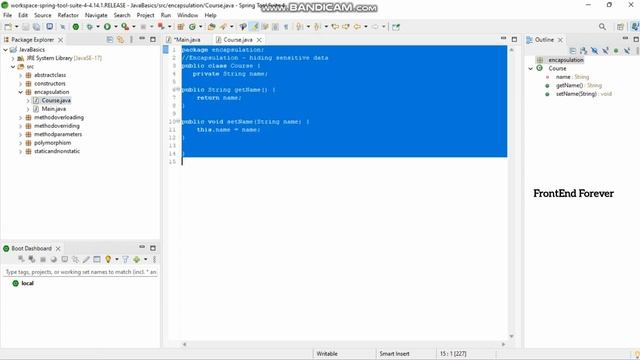
Task: Open the Navigate menu
Action: pos(96,15)
